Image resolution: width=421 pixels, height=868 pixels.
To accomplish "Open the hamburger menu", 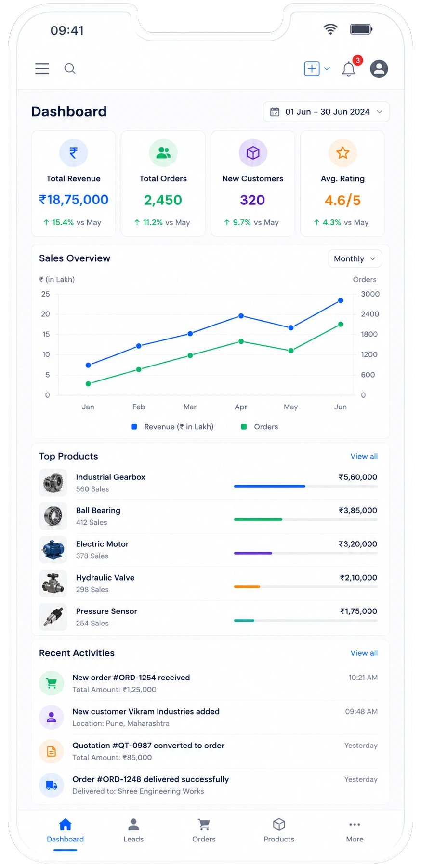I will click(42, 68).
